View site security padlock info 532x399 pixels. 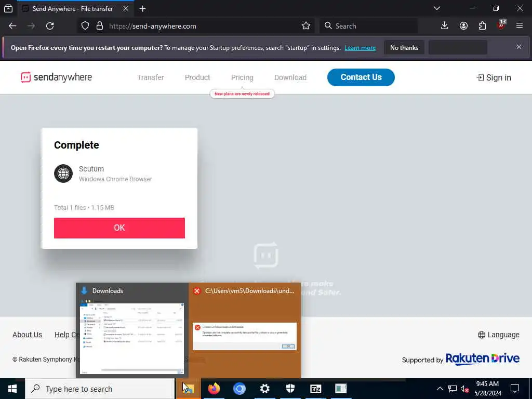click(x=100, y=26)
